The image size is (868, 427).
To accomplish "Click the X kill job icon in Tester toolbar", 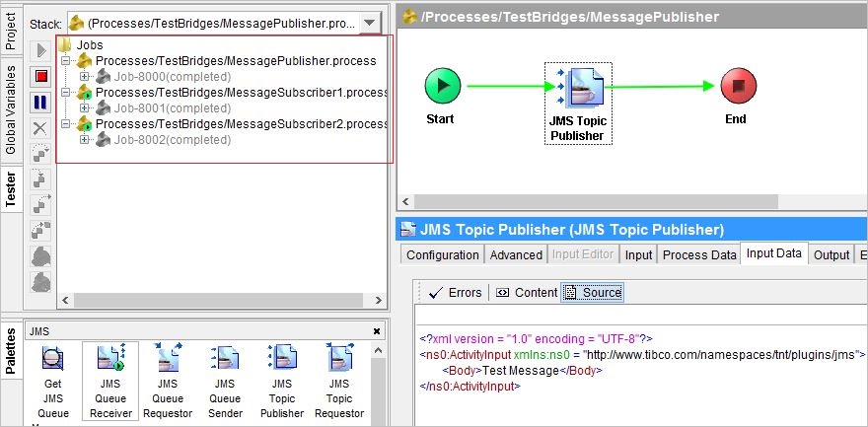I will 41,128.
